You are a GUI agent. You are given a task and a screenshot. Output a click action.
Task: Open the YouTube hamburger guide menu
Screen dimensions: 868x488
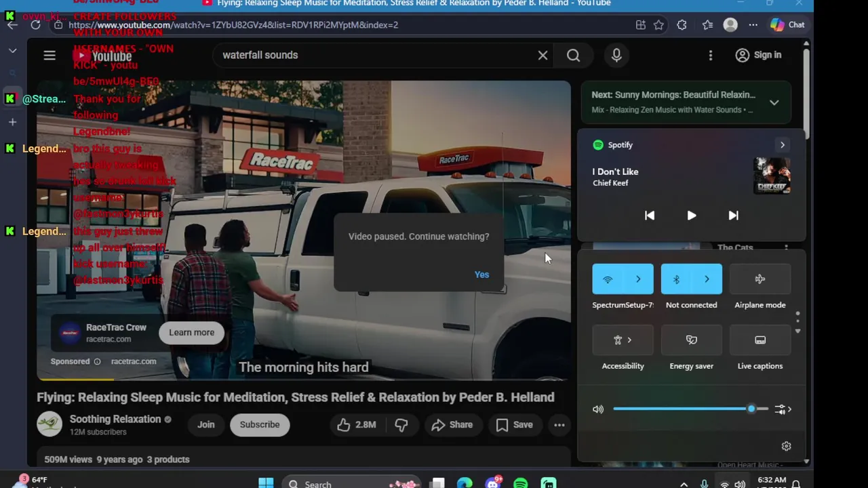coord(50,55)
